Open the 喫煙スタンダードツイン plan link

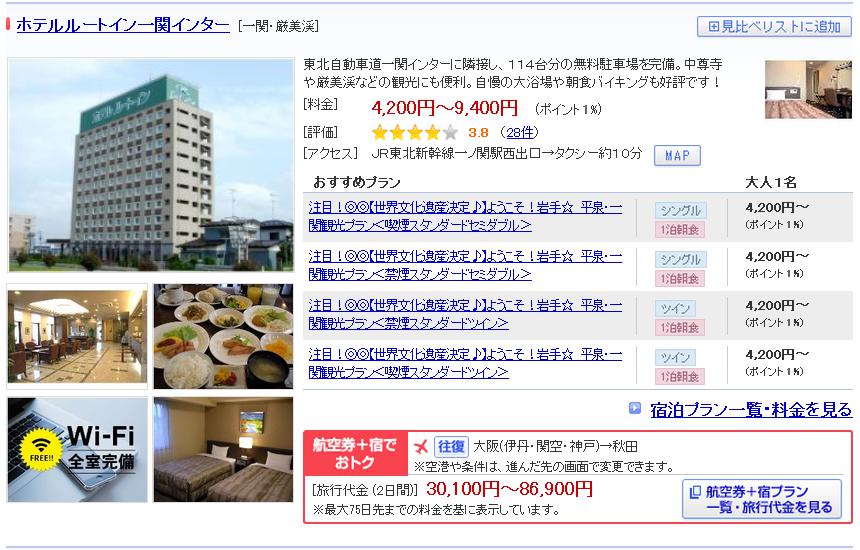(465, 363)
